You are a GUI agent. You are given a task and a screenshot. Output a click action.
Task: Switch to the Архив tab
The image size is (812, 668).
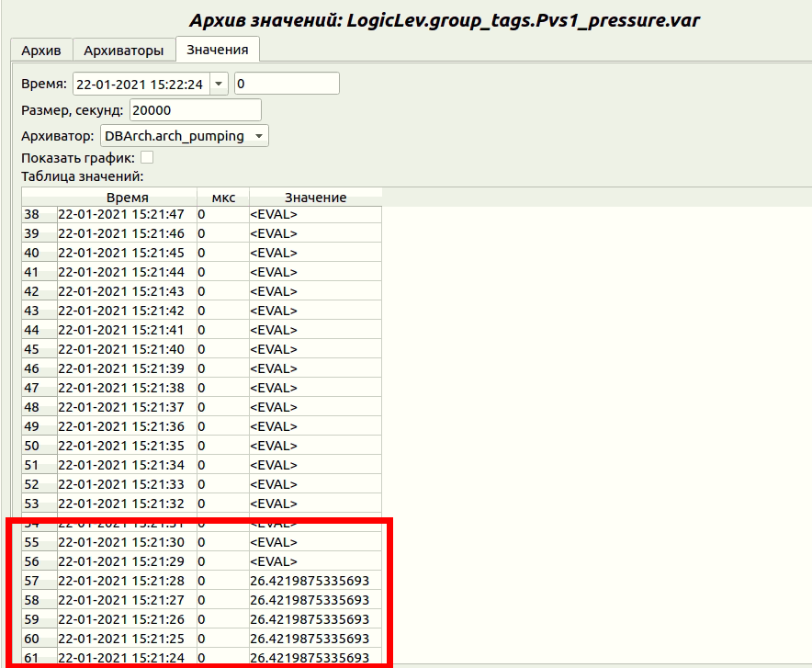[x=40, y=50]
